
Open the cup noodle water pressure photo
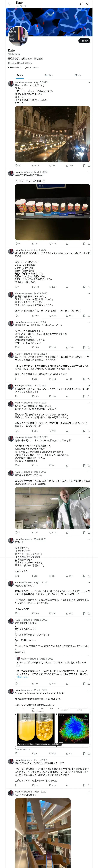tap(52, 212)
